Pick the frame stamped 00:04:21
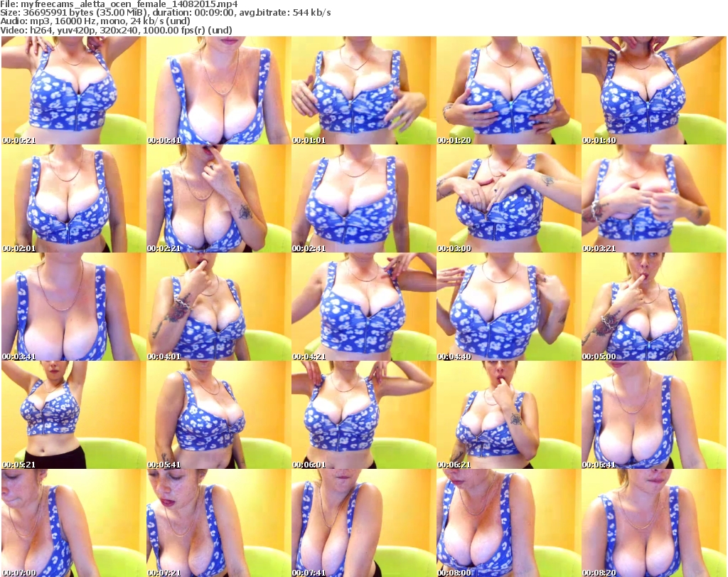Image resolution: width=728 pixels, height=577 pixels. click(363, 307)
